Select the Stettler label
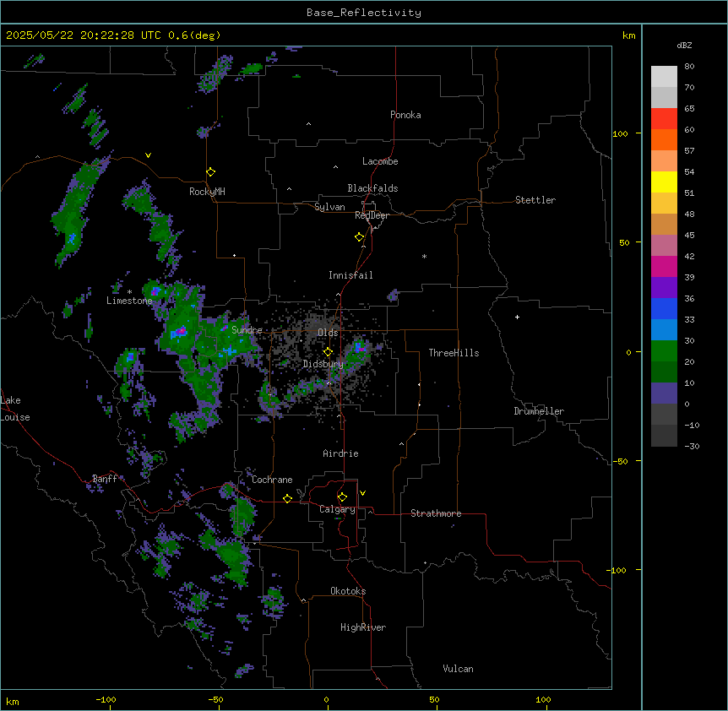Viewport: 728px width, 711px height. (x=535, y=200)
